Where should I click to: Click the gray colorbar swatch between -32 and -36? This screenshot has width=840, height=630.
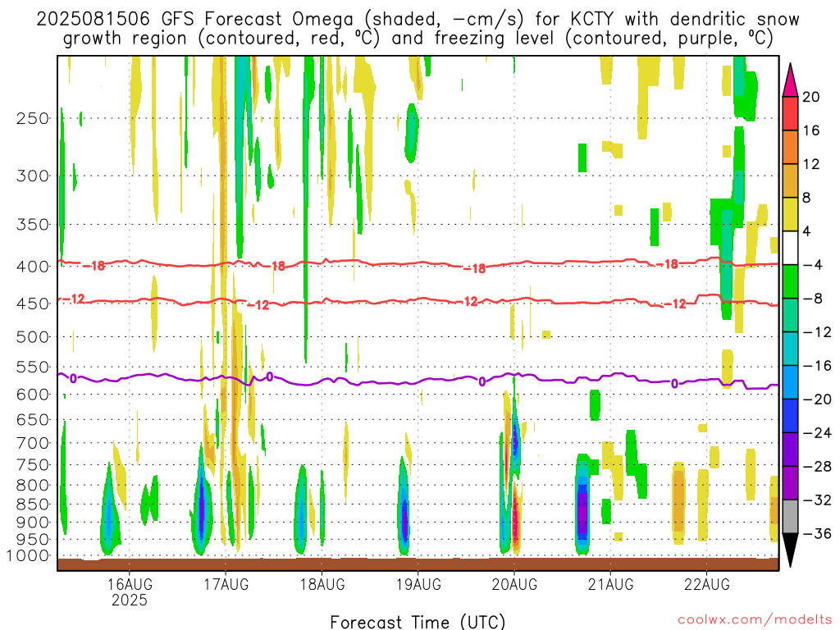pyautogui.click(x=790, y=517)
